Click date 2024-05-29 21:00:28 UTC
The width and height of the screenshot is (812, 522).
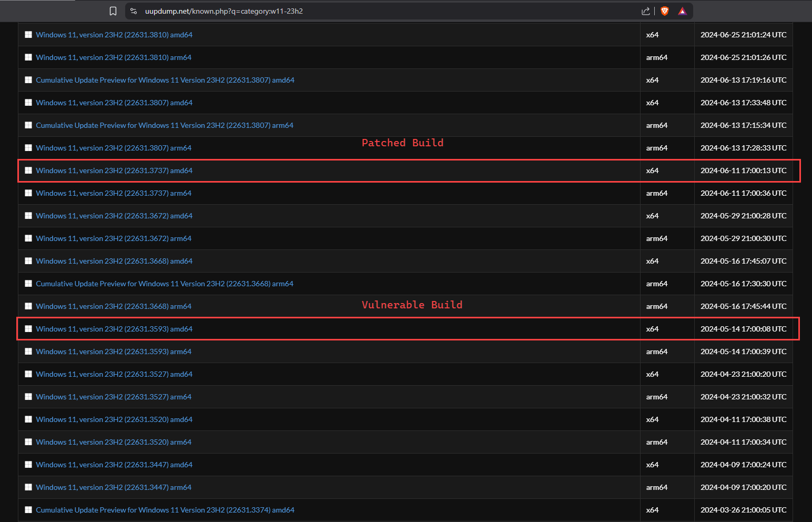click(x=744, y=216)
